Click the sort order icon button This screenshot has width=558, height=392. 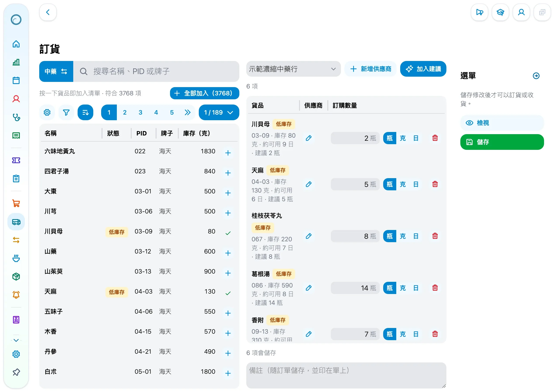[85, 112]
